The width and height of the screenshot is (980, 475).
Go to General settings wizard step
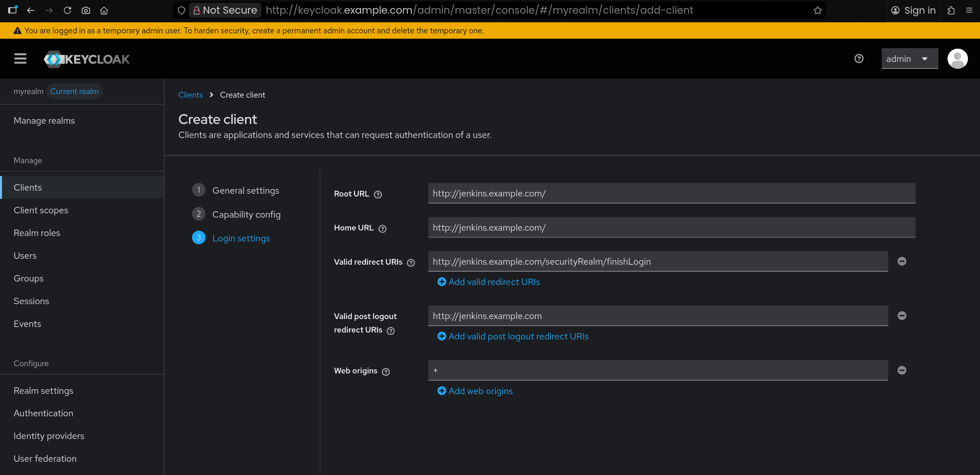pos(245,190)
